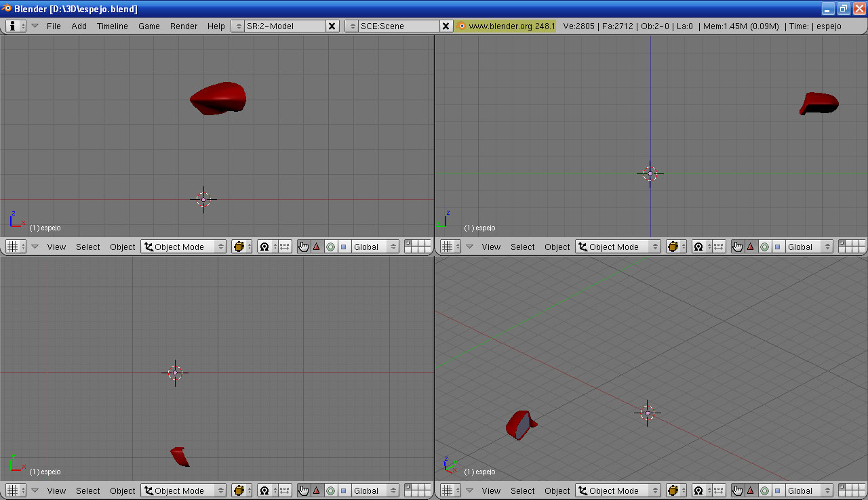This screenshot has width=868, height=500.
Task: Toggle move object centers only in top-left viewport
Action: click(285, 247)
